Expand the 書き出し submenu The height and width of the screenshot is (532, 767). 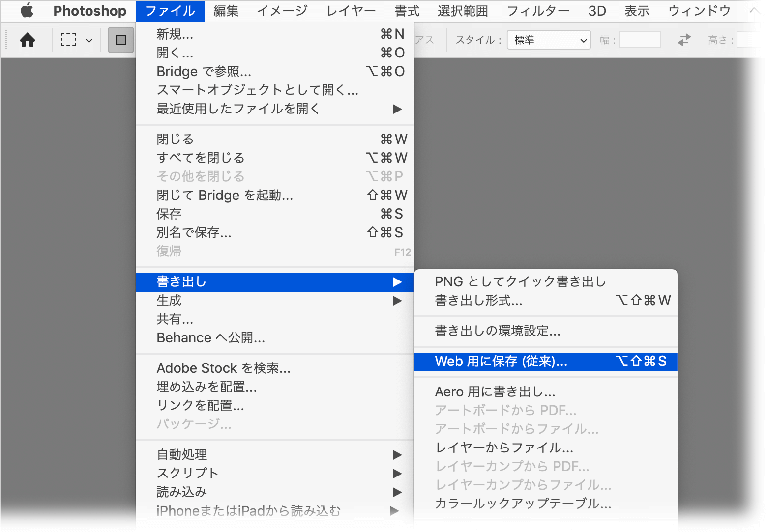click(275, 282)
